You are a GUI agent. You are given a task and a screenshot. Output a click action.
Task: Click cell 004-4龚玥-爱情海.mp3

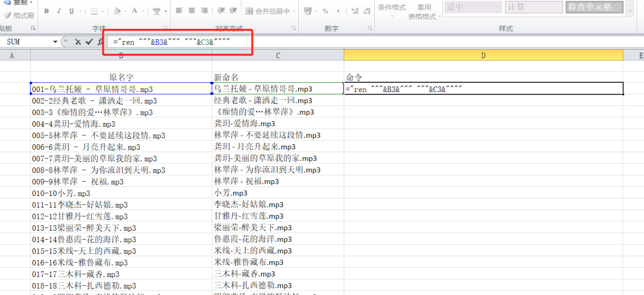tap(121, 124)
